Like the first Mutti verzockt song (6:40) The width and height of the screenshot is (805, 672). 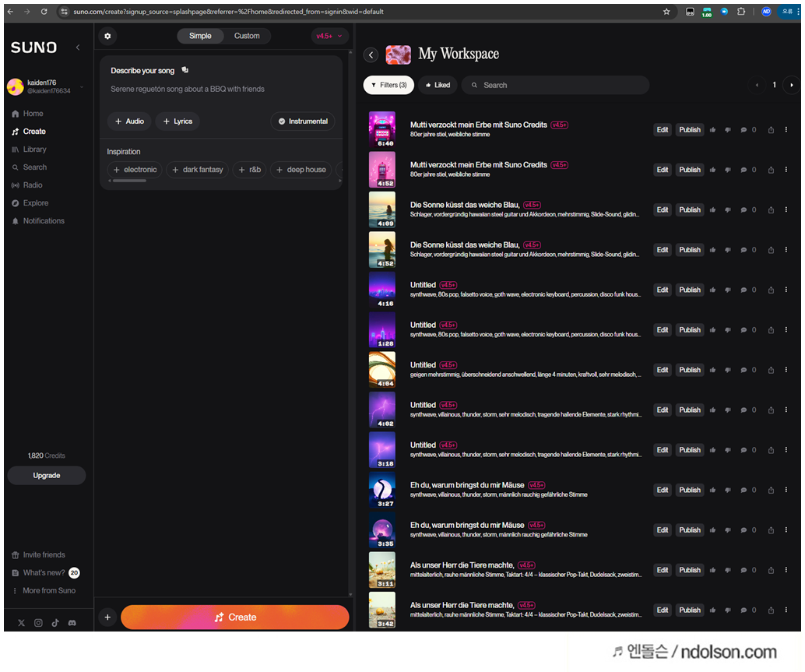click(712, 130)
